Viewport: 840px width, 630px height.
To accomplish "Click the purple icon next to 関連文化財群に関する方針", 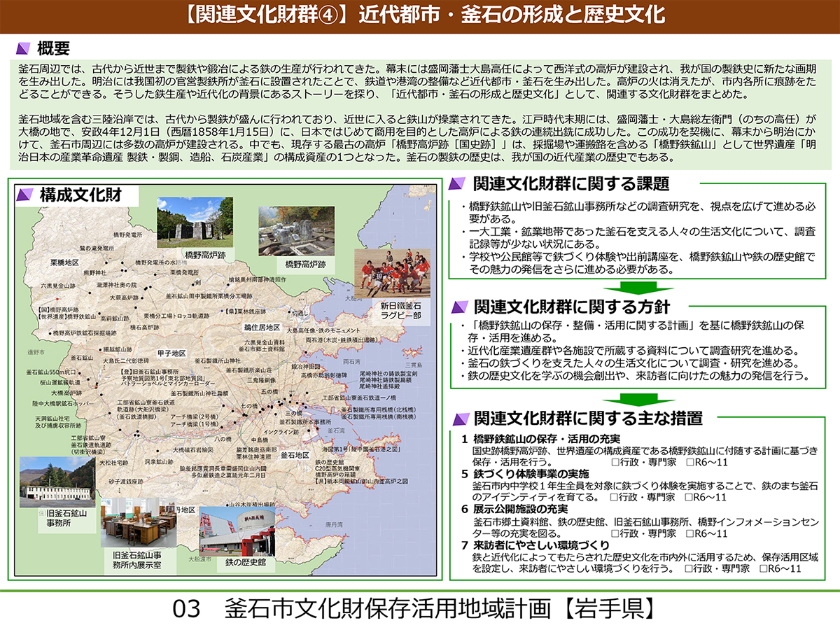I will click(x=458, y=307).
